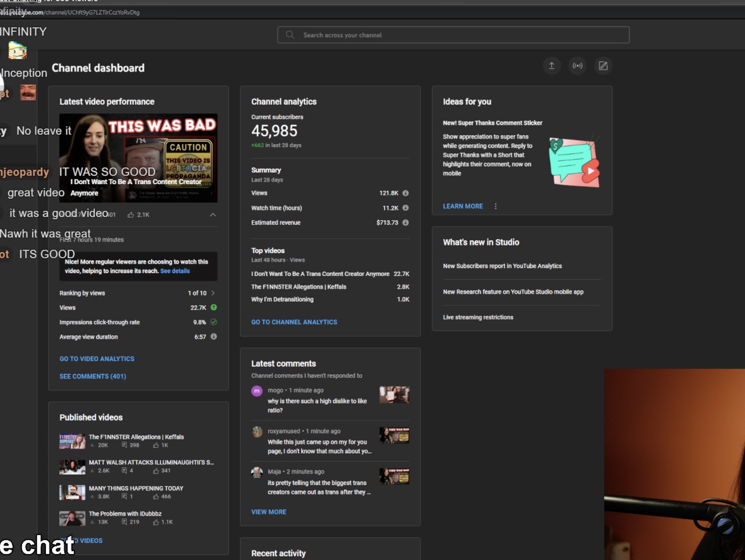Viewport: 745px width, 560px height.
Task: Click mogo's comment about dislike ratio
Action: (x=317, y=406)
